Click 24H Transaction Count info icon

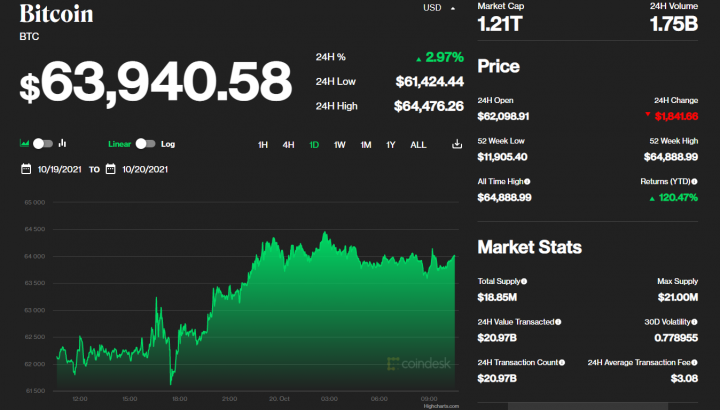(x=561, y=361)
